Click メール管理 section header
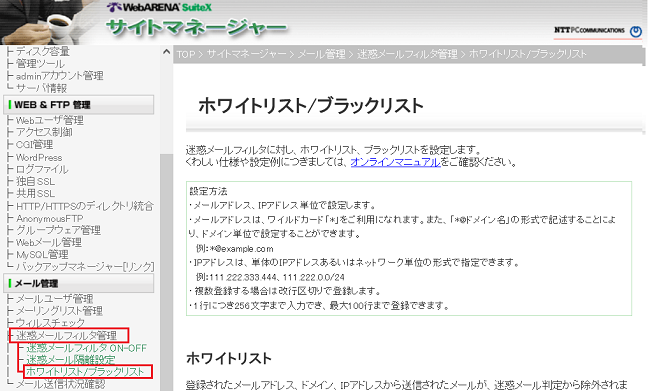650x391 pixels. pyautogui.click(x=78, y=283)
